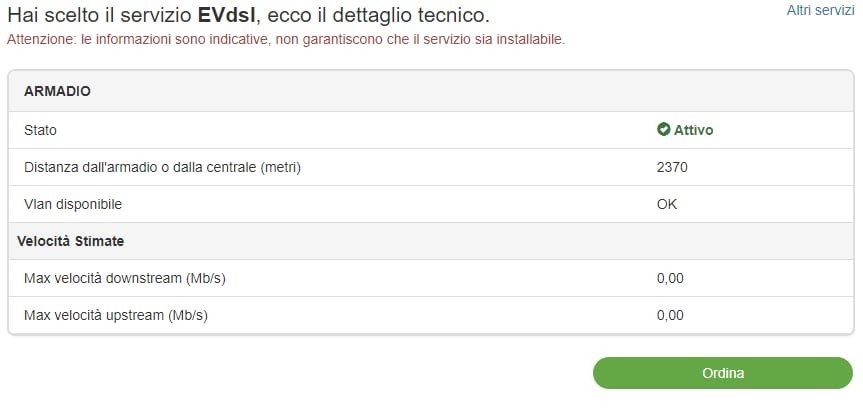Click the Attivo status text
The width and height of the screenshot is (863, 409).
693,130
